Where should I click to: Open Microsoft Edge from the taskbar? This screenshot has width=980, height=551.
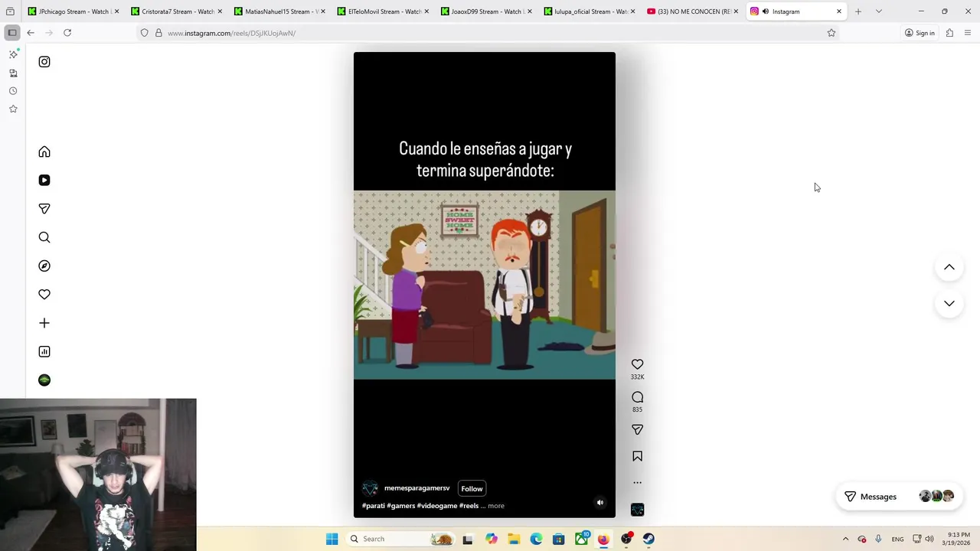[x=536, y=539]
